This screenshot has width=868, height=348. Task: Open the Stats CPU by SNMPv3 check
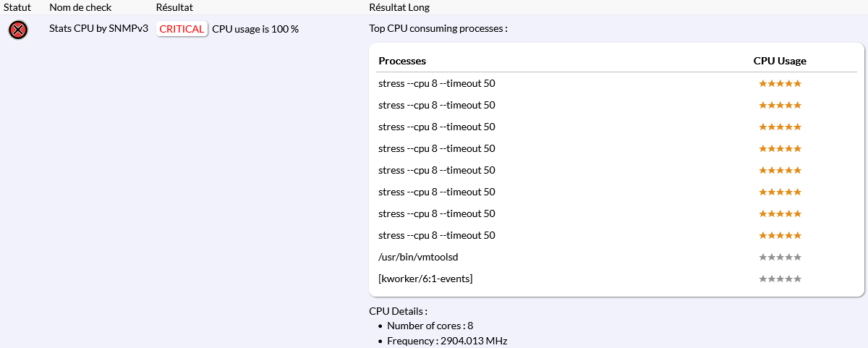98,29
